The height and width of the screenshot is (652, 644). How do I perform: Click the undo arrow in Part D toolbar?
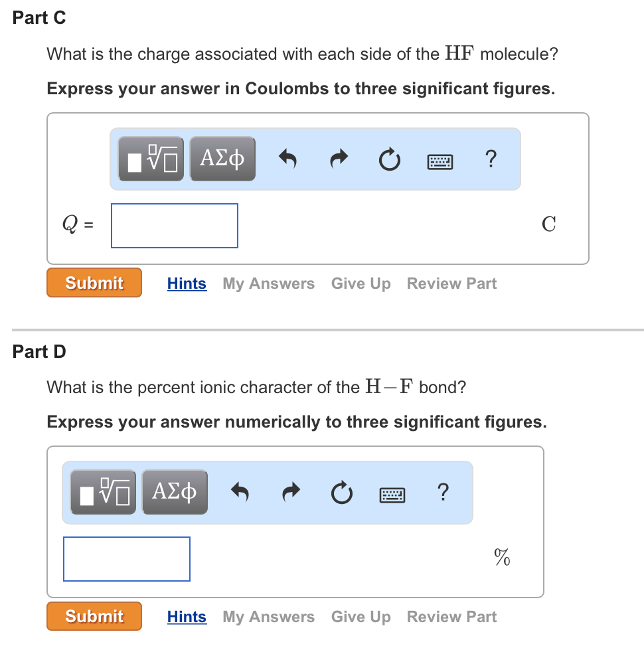click(x=240, y=493)
